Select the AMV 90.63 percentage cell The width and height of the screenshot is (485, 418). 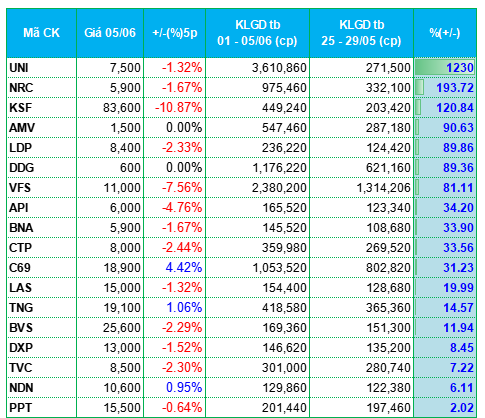click(445, 128)
